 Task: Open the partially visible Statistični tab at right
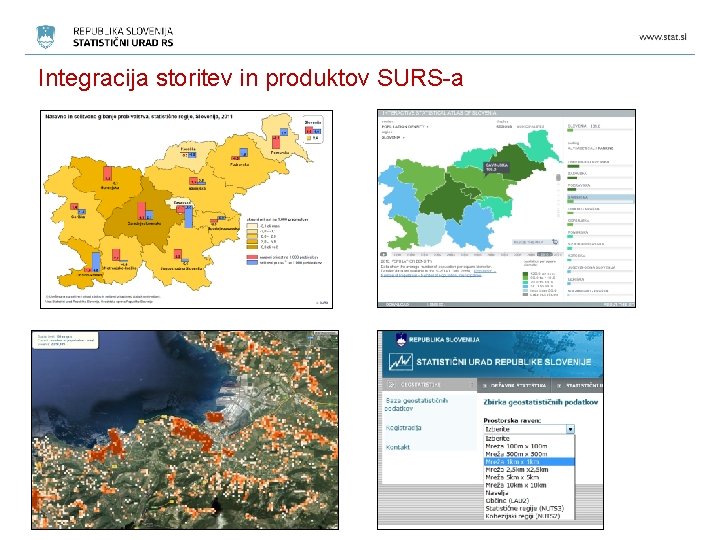(578, 385)
